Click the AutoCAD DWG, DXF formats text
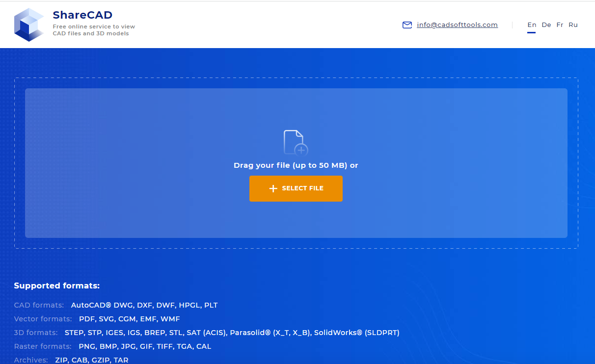Viewport: 595px width, 364px height. click(x=144, y=305)
